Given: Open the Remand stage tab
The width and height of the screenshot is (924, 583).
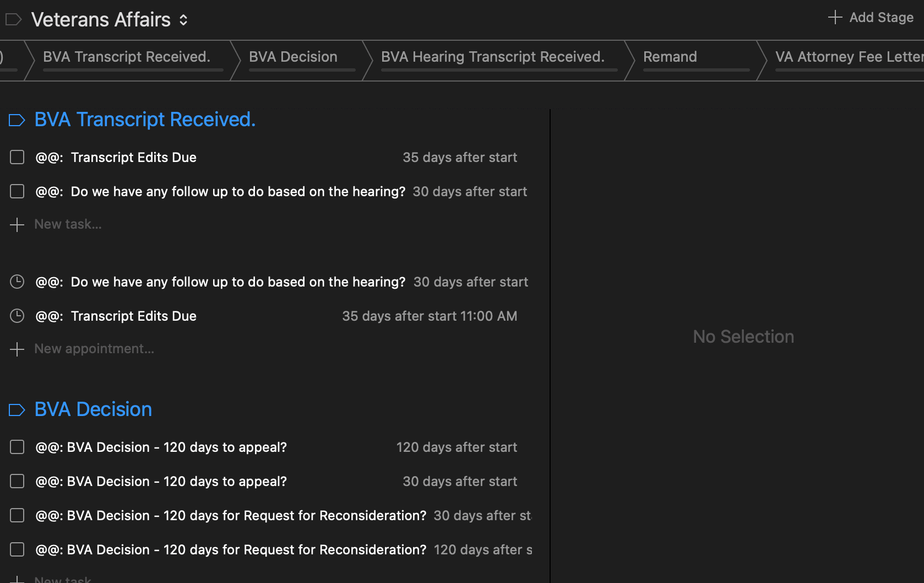Looking at the screenshot, I should coord(670,57).
